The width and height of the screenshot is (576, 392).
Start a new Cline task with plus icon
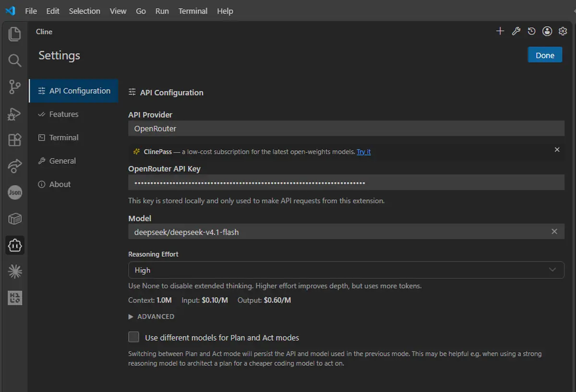click(500, 31)
